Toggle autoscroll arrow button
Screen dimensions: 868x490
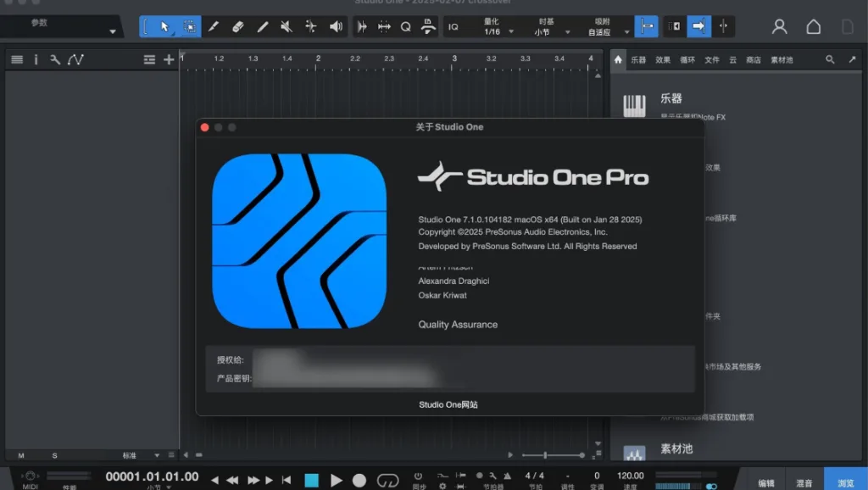point(698,27)
